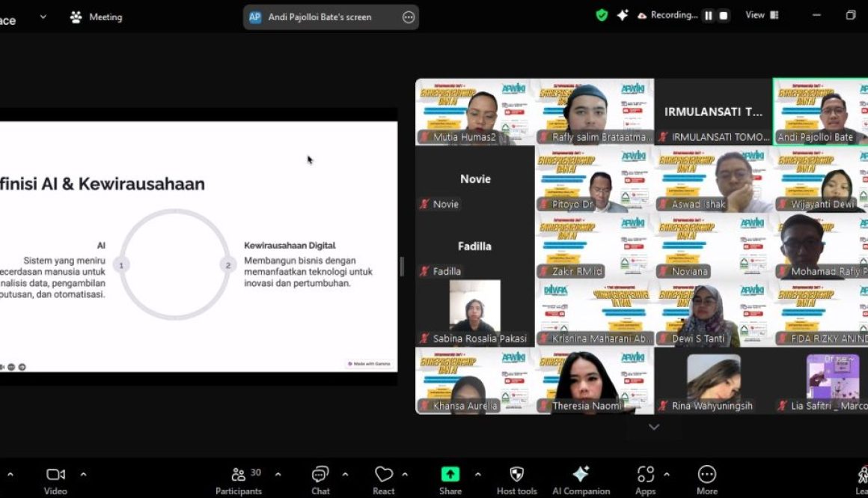Viewport: 868px width, 498px height.
Task: Show more video tiles with down chevron
Action: [x=654, y=427]
